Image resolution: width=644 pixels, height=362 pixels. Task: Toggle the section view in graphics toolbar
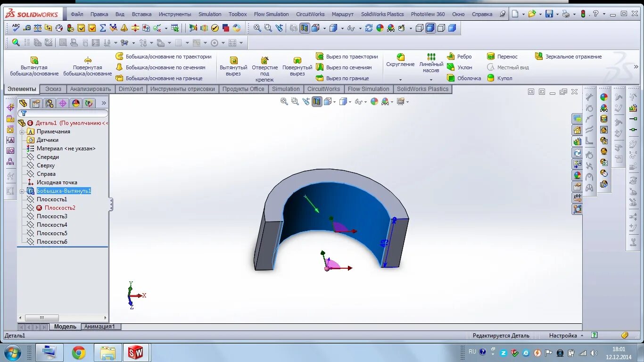pyautogui.click(x=317, y=101)
